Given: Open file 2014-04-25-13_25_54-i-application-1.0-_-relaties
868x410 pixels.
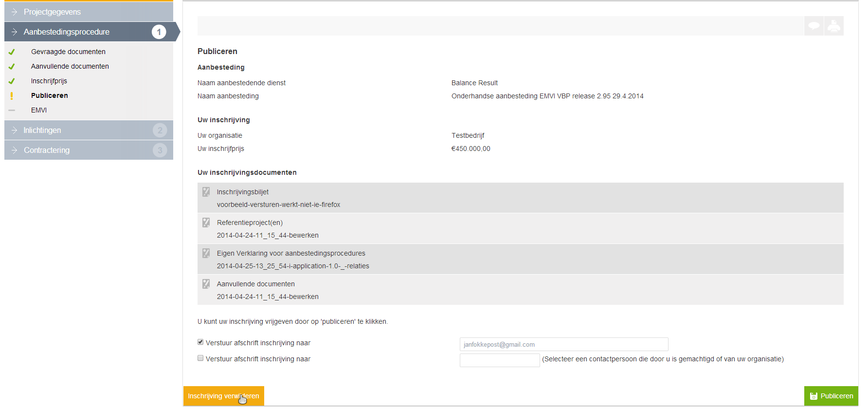Looking at the screenshot, I should 293,266.
